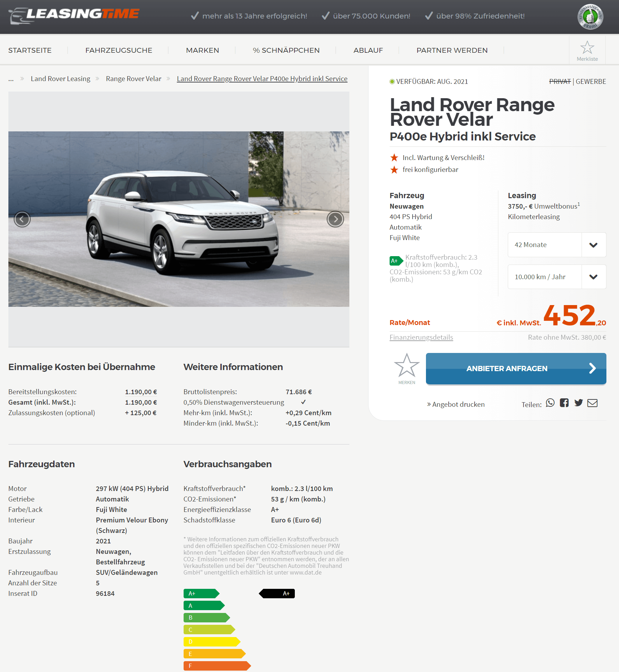Click the LeasingTime logo
Image resolution: width=619 pixels, height=672 pixels.
pos(74,15)
